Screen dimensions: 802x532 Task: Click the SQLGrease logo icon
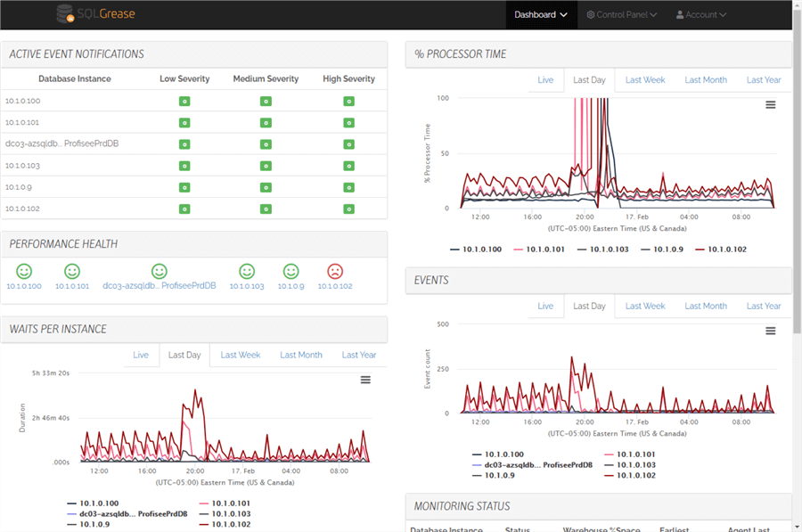[x=65, y=14]
